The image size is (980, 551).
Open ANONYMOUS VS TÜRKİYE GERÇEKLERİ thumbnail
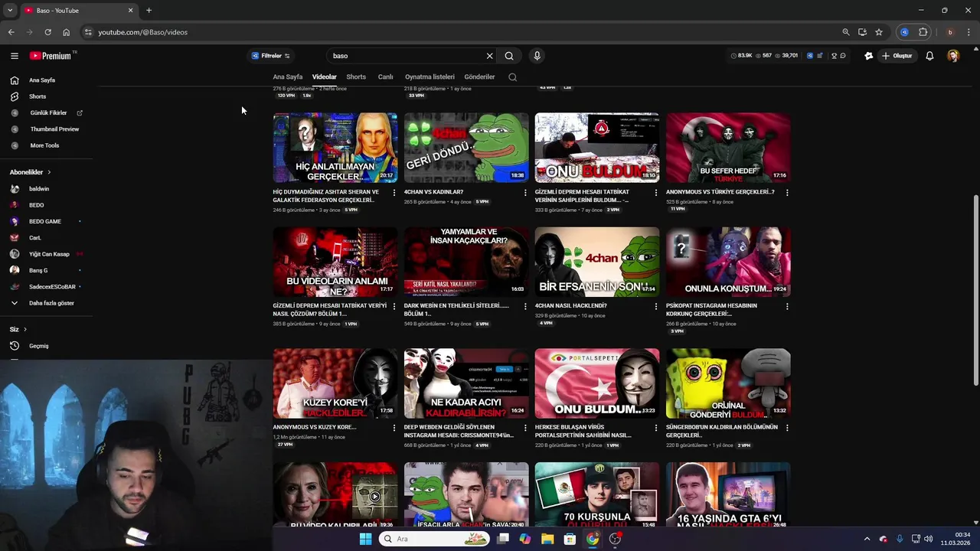[728, 148]
